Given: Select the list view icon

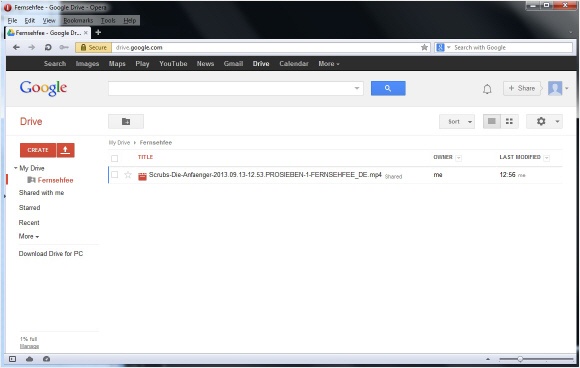Looking at the screenshot, I should 492,121.
